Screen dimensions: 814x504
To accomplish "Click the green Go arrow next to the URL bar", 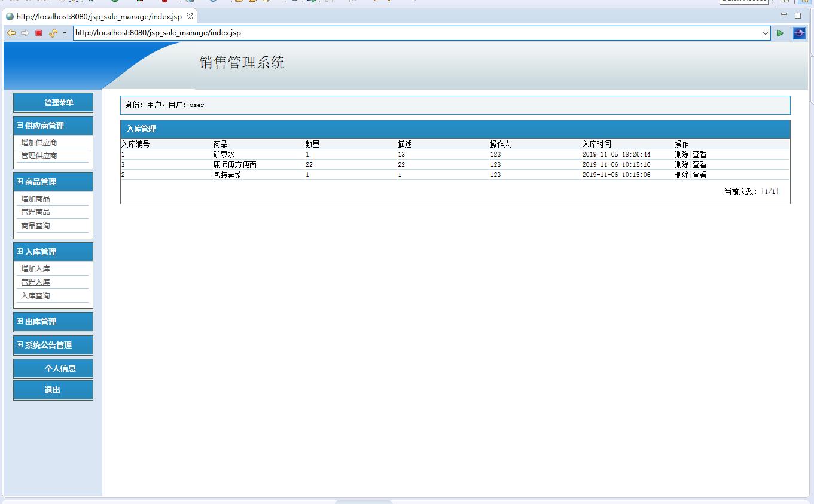I will pyautogui.click(x=780, y=33).
